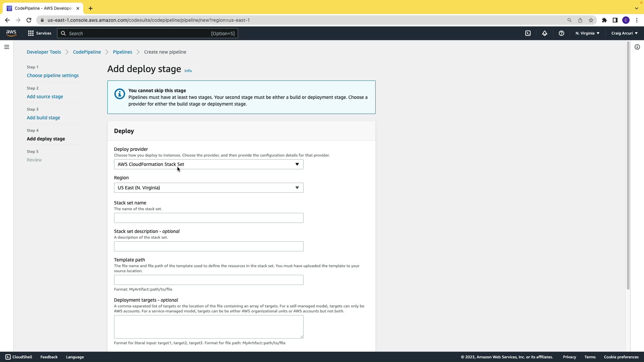The height and width of the screenshot is (362, 644).
Task: Click the page vertical scrollbar
Action: tap(628, 168)
